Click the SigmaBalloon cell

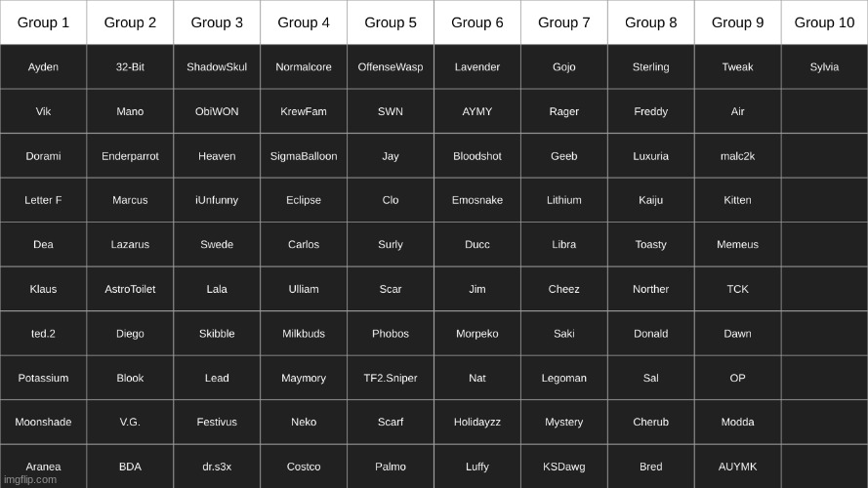[x=304, y=156]
